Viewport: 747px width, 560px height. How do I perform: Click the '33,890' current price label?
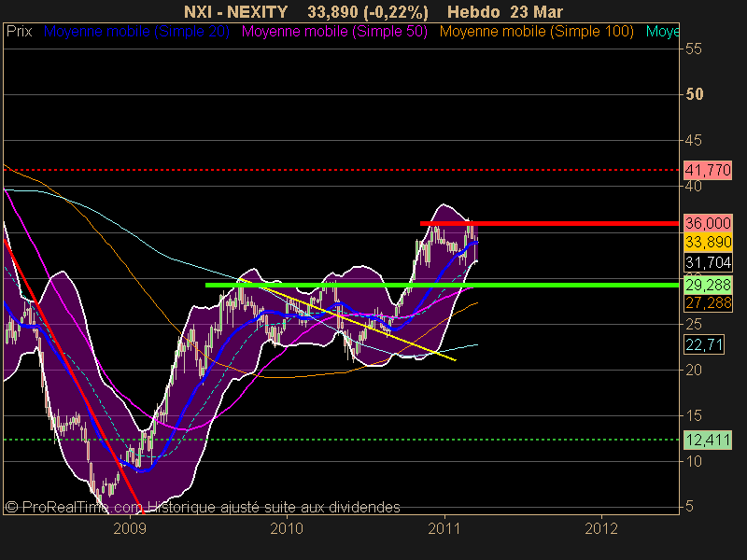click(708, 242)
